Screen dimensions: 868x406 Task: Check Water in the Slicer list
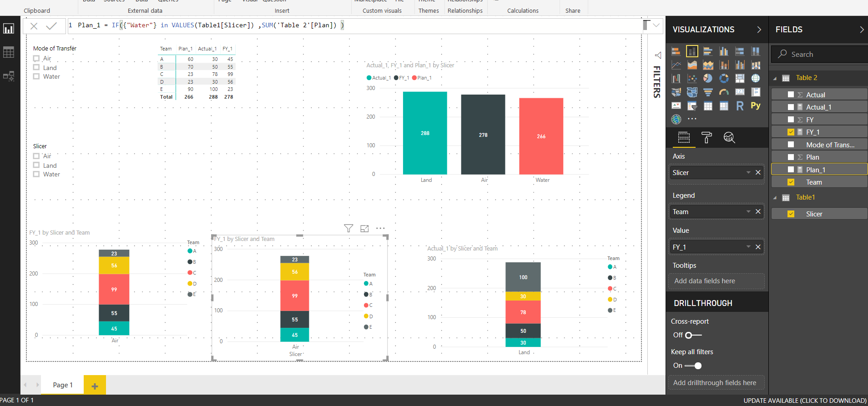[36, 174]
